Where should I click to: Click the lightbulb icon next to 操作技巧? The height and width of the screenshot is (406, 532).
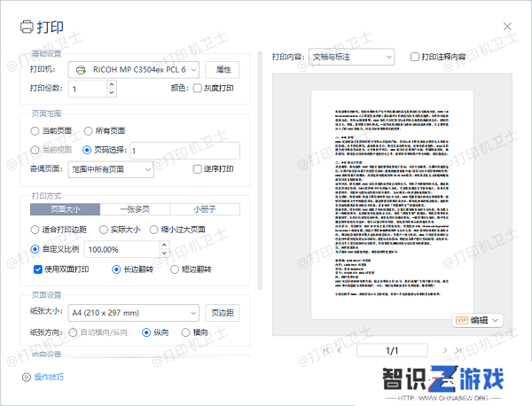point(25,377)
